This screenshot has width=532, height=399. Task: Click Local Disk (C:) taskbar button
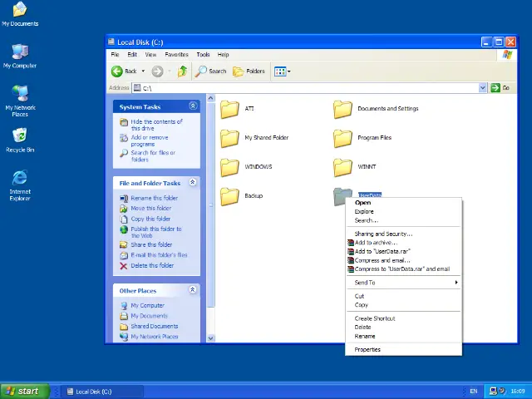click(x=102, y=392)
